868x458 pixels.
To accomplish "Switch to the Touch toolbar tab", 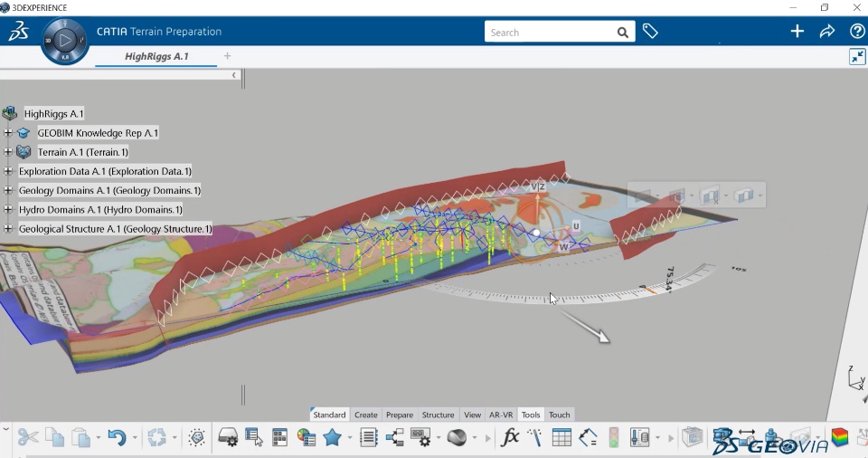I will [x=559, y=415].
